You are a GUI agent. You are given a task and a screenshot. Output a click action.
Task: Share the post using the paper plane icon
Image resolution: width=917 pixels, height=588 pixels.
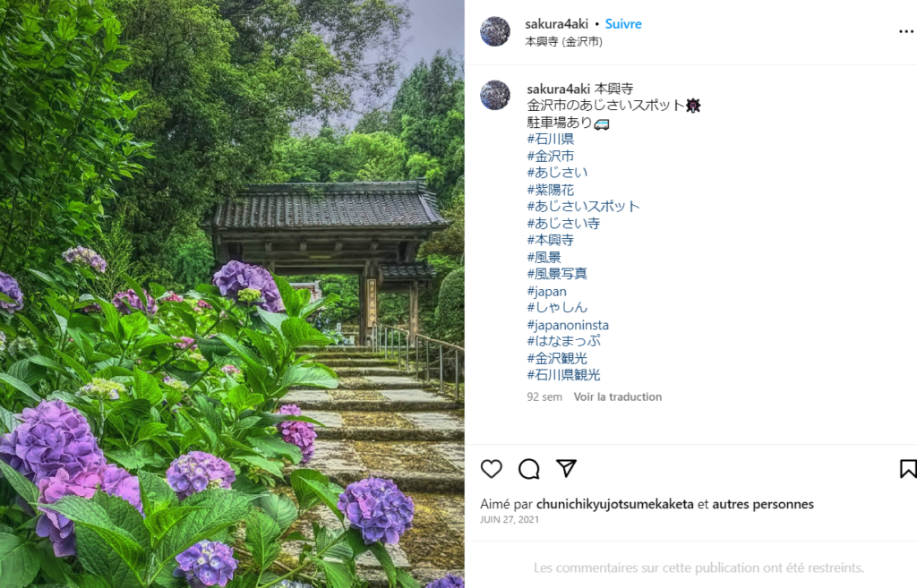pyautogui.click(x=566, y=468)
